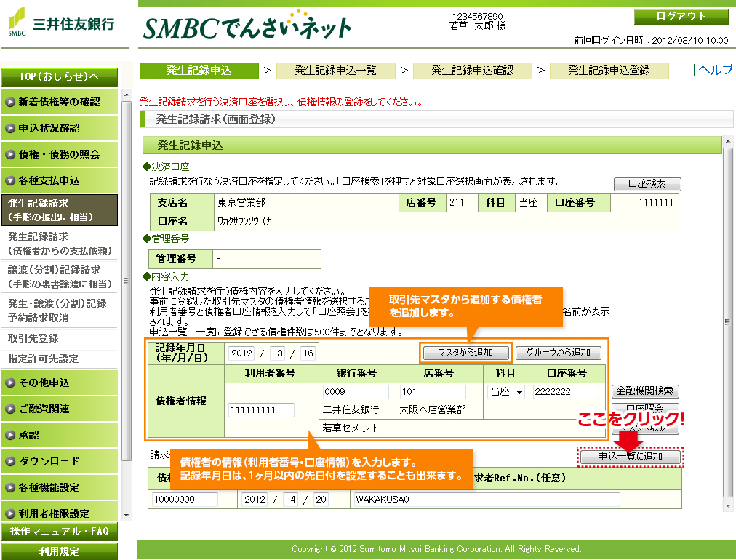
Task: Click payment date day field 20
Action: coord(321,500)
